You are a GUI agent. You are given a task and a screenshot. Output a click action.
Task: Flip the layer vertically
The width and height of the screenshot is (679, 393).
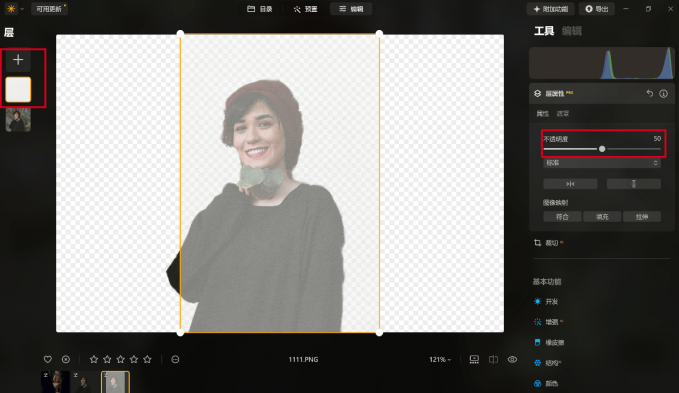point(634,184)
